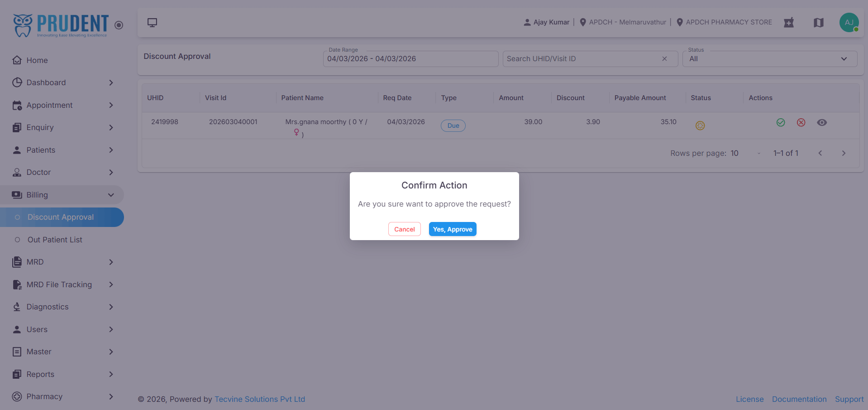Reject discount request with red X icon

[x=801, y=122]
